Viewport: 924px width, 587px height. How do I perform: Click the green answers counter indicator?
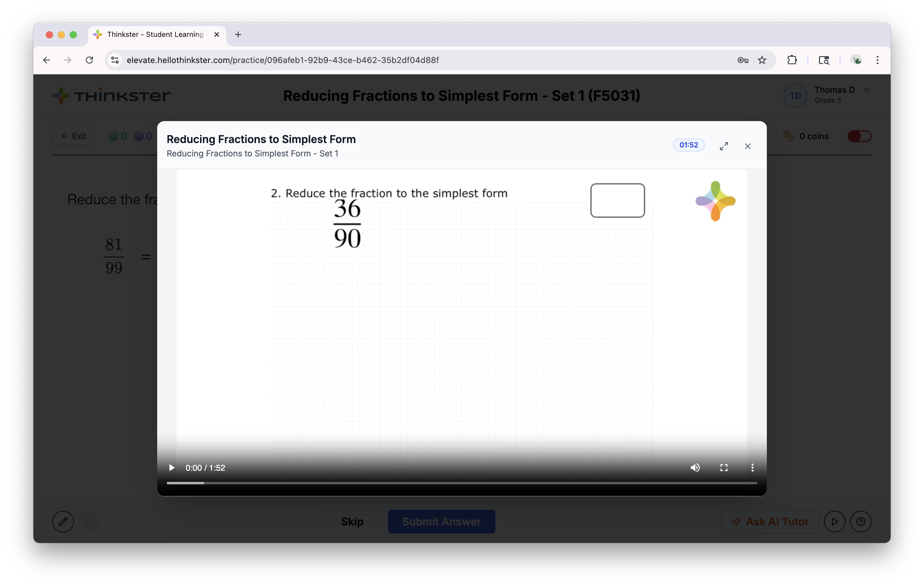pyautogui.click(x=114, y=136)
